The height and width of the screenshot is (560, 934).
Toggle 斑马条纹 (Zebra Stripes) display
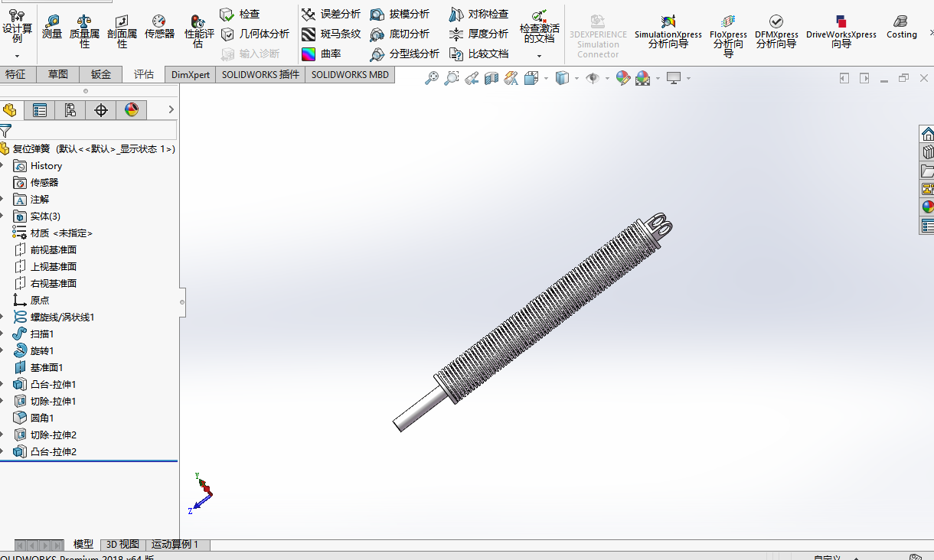(x=331, y=34)
